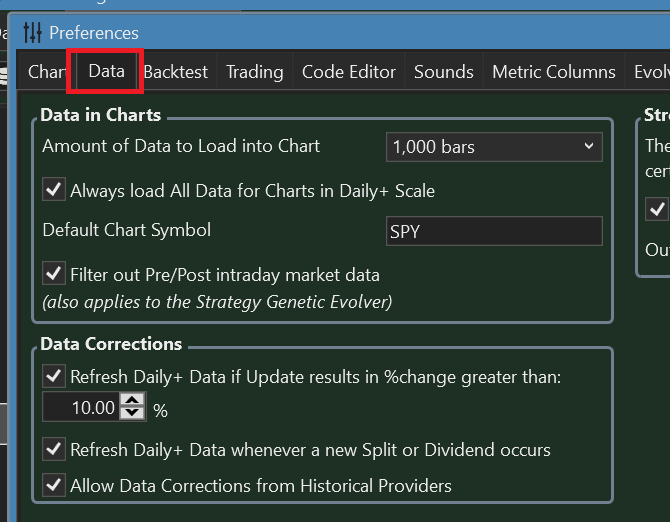670x522 pixels.
Task: Disable Filter out Pre/Post intraday market data
Action: (54, 273)
